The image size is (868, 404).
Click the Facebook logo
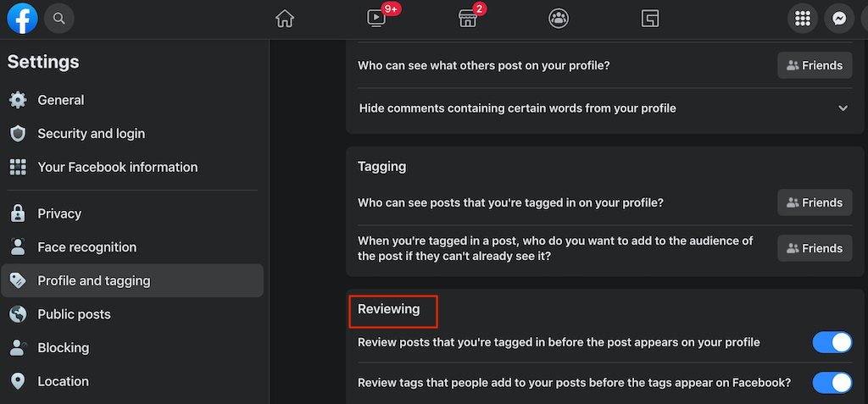pyautogui.click(x=22, y=19)
